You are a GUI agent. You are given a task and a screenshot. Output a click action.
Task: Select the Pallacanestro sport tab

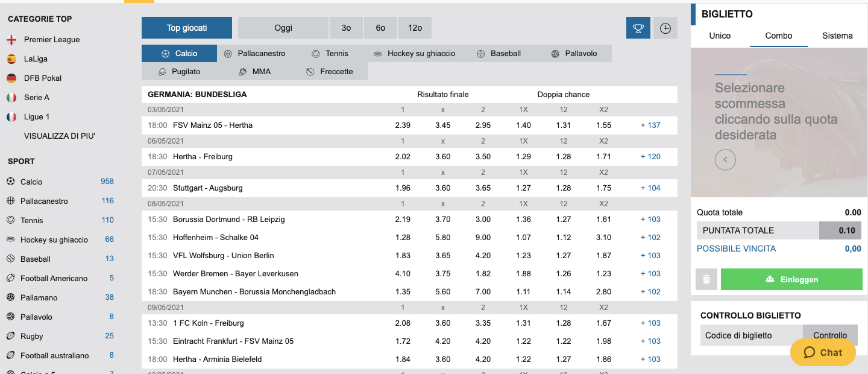click(x=254, y=54)
